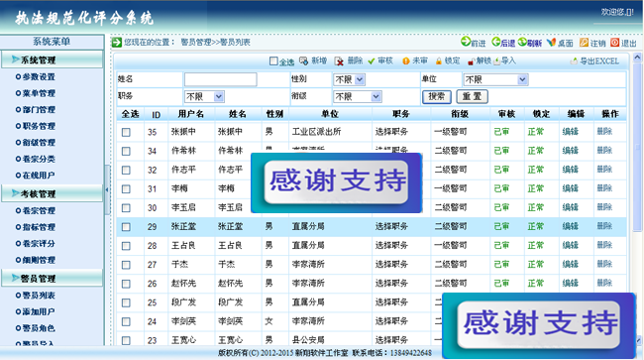Screen dimensions: 644x360
Task: Check the box for row ID 28 王占良
Action: tap(126, 246)
